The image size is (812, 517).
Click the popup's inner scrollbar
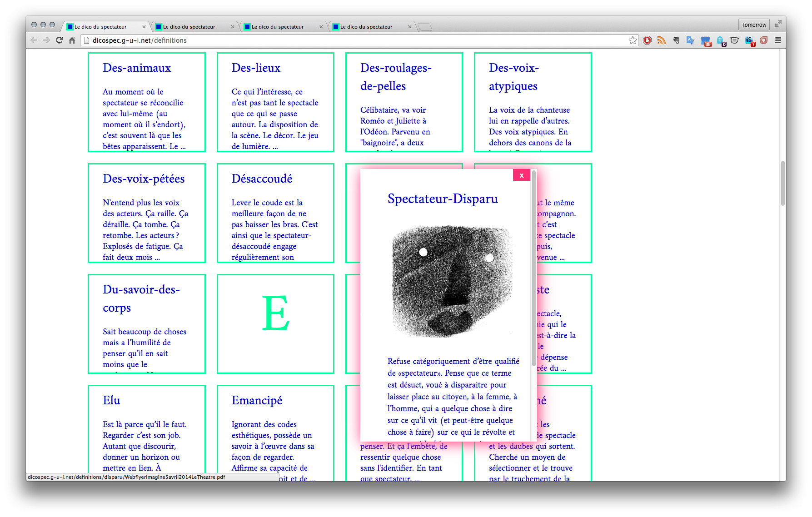[533, 268]
